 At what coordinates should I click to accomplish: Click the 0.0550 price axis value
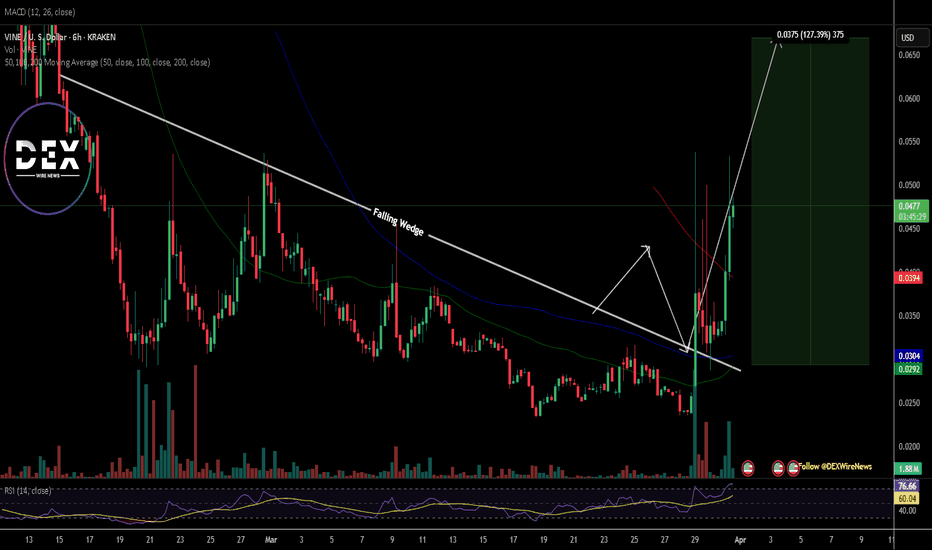click(909, 142)
